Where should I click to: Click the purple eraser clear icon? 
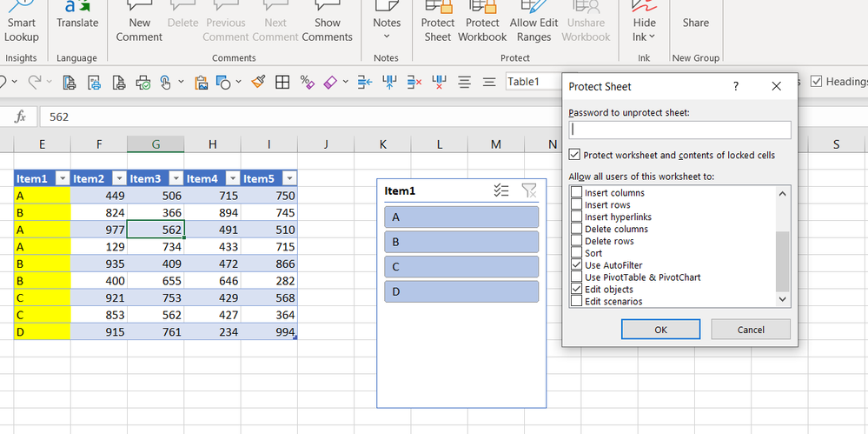coord(330,82)
